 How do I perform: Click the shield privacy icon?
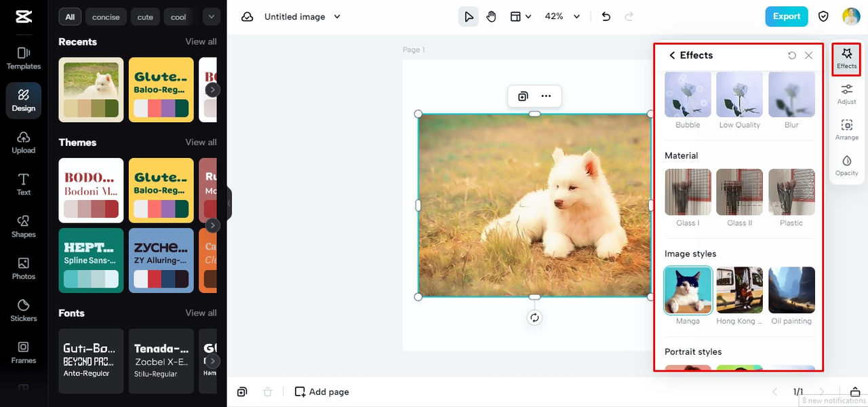[x=823, y=16]
